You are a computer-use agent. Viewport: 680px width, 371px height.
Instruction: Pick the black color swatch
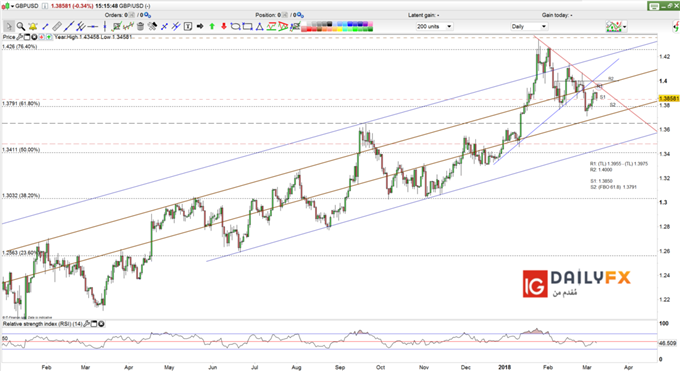330,24
